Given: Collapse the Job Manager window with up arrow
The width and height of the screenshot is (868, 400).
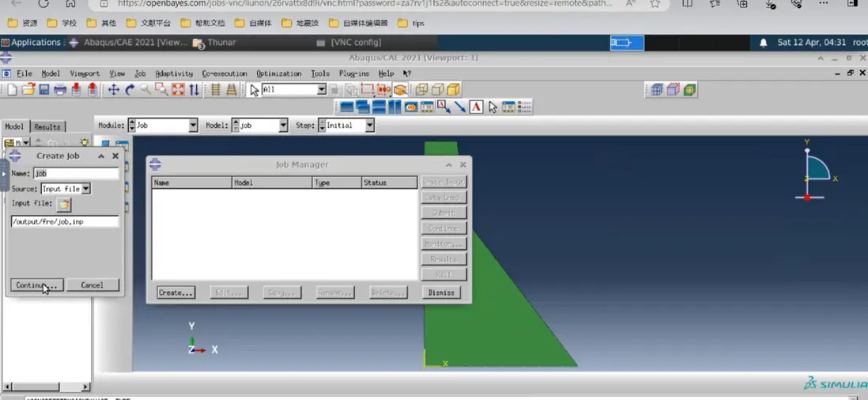Looking at the screenshot, I should pyautogui.click(x=449, y=165).
